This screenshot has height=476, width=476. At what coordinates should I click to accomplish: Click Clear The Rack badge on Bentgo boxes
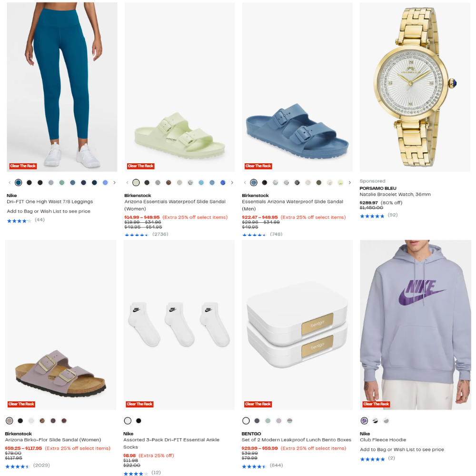258,404
